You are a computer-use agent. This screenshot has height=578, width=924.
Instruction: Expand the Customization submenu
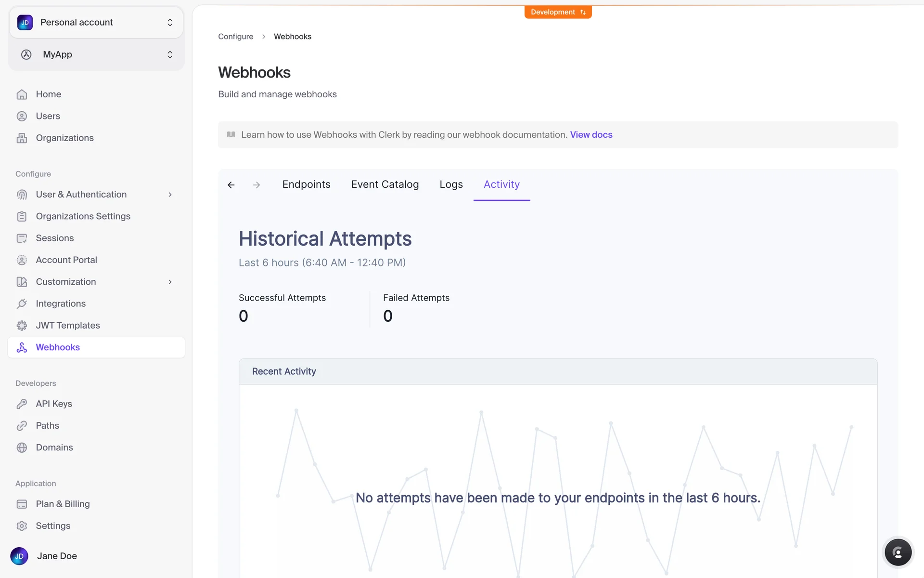[170, 282]
